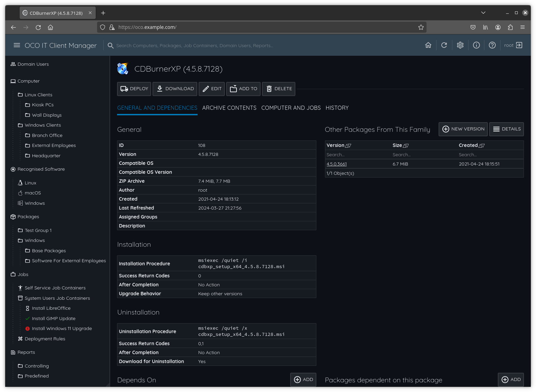The width and height of the screenshot is (536, 392).
Task: Click the Version column search field
Action: tap(358, 155)
